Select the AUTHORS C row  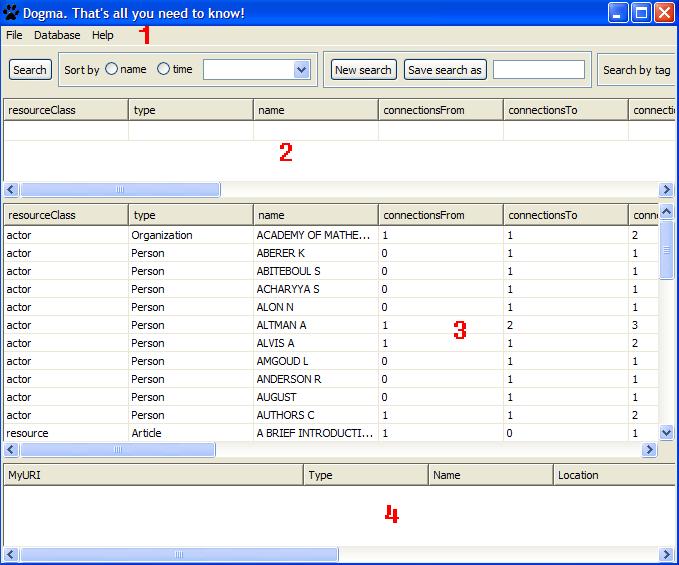click(331, 415)
